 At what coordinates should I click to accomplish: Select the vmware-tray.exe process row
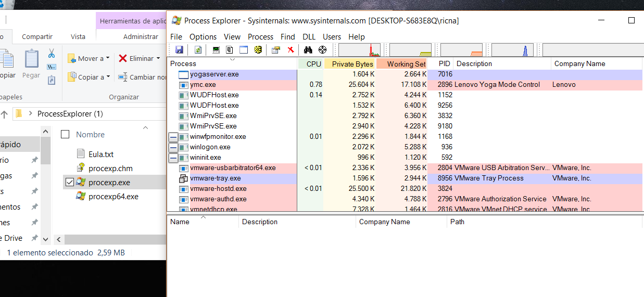[x=215, y=178]
